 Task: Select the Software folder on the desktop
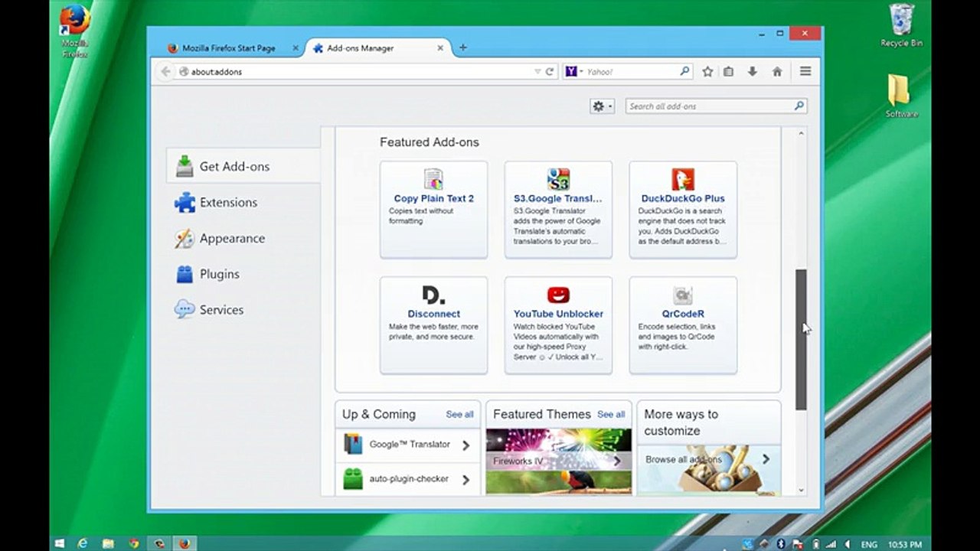pos(901,96)
